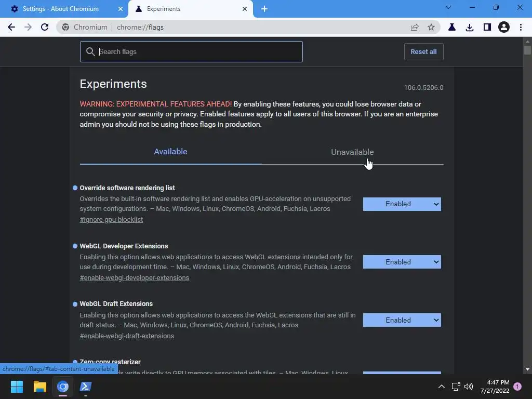This screenshot has height=399, width=532.
Task: Open a new tab with plus button
Action: [x=264, y=9]
